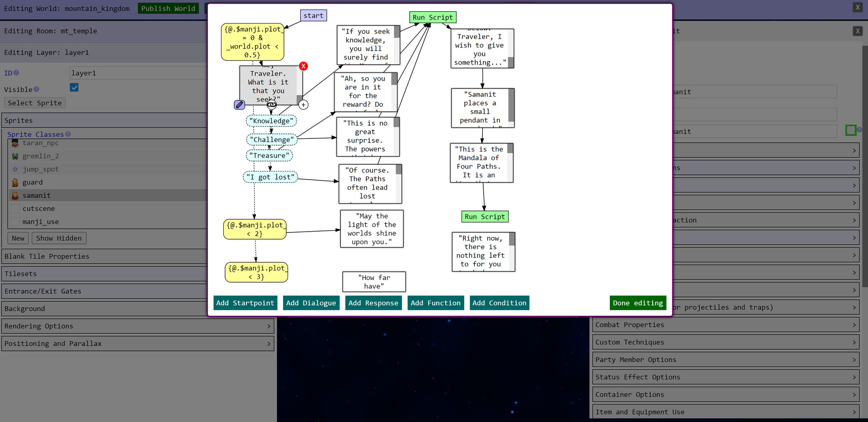The height and width of the screenshot is (422, 868).
Task: Expand the Combat Properties section
Action: 725,325
